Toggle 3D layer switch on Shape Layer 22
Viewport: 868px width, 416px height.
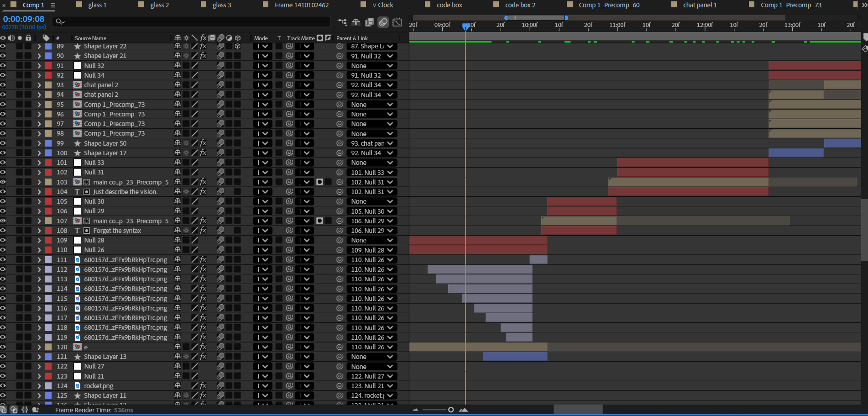click(x=237, y=46)
